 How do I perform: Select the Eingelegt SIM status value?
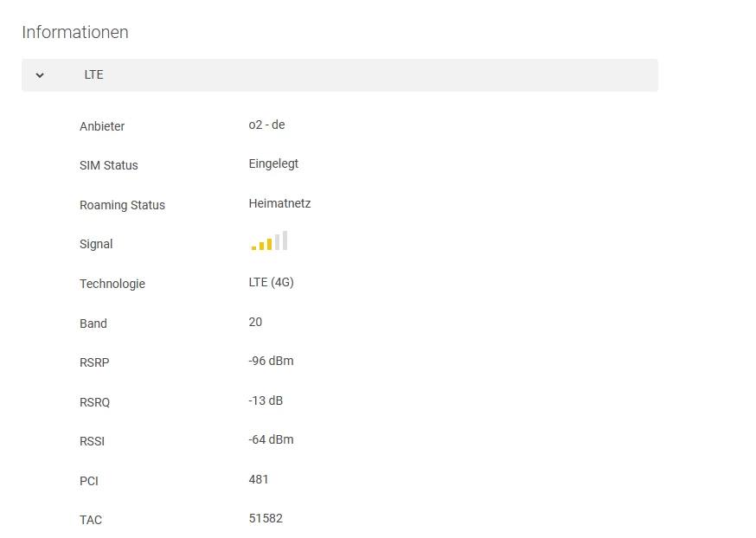pos(273,163)
